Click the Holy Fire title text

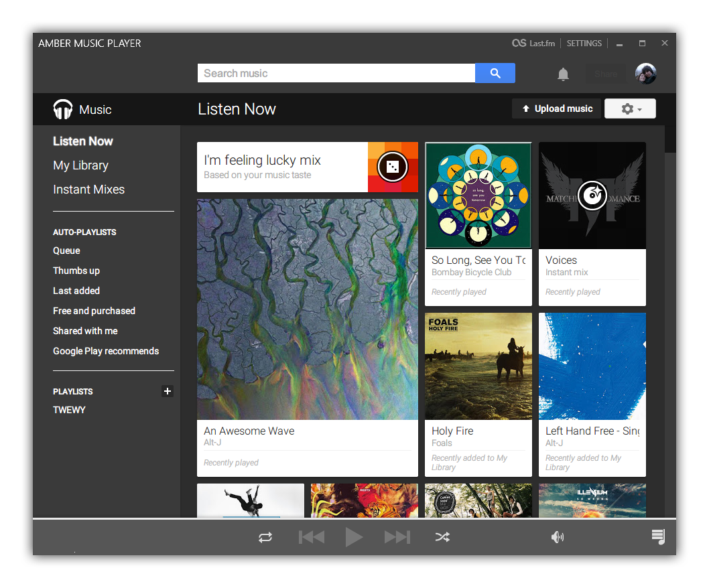(x=452, y=431)
